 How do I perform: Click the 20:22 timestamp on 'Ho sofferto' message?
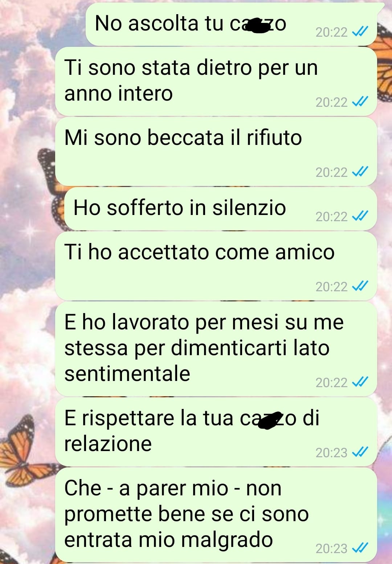click(x=331, y=216)
